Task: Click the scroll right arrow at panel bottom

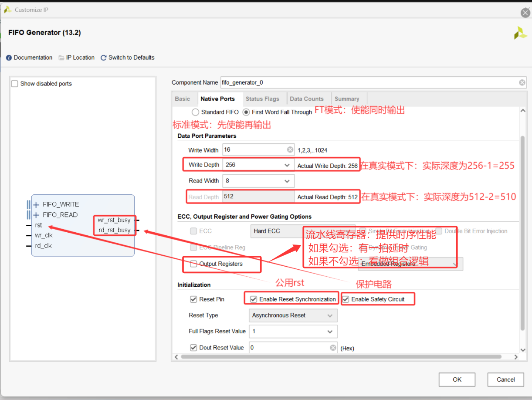Action: (516, 357)
